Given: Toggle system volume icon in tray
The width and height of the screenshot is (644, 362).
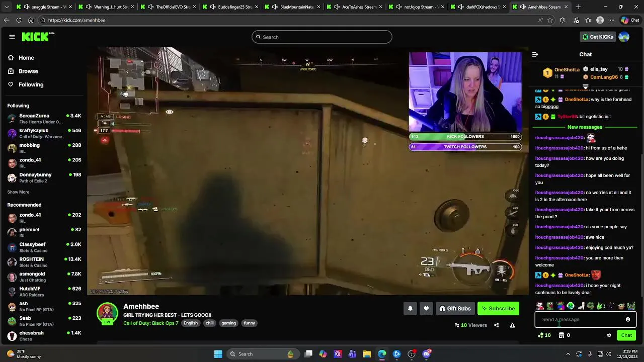Looking at the screenshot, I should [x=609, y=354].
